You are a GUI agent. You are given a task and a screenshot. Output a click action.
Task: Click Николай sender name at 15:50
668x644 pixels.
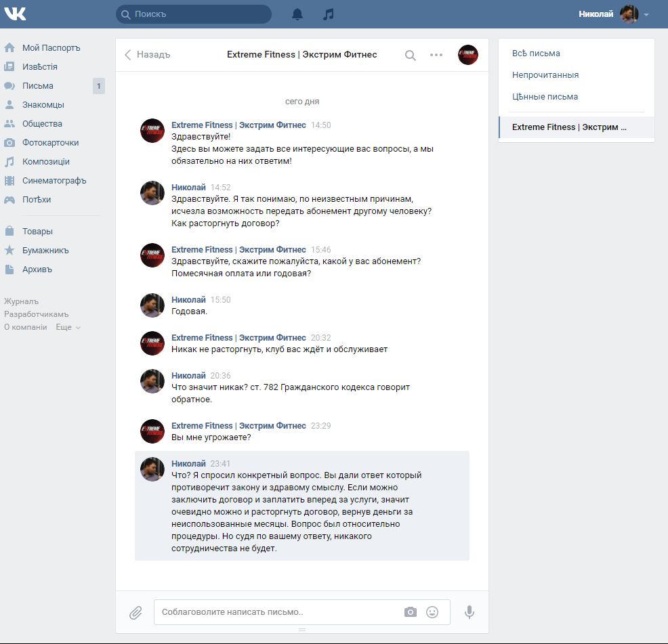point(188,299)
